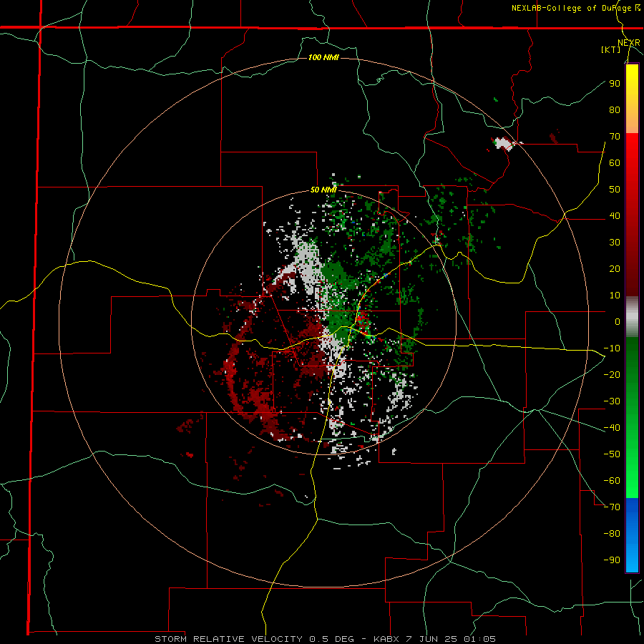Click the KABX radar site identifier

tap(387, 639)
